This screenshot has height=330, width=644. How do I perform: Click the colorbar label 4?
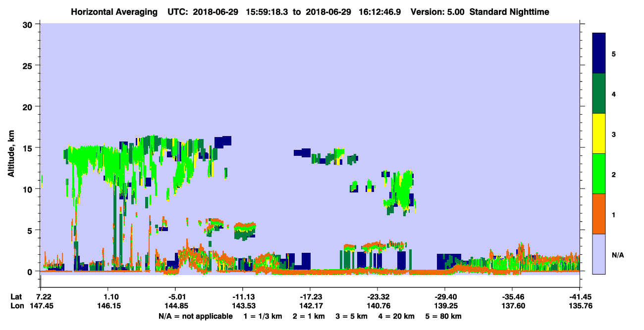click(x=614, y=94)
